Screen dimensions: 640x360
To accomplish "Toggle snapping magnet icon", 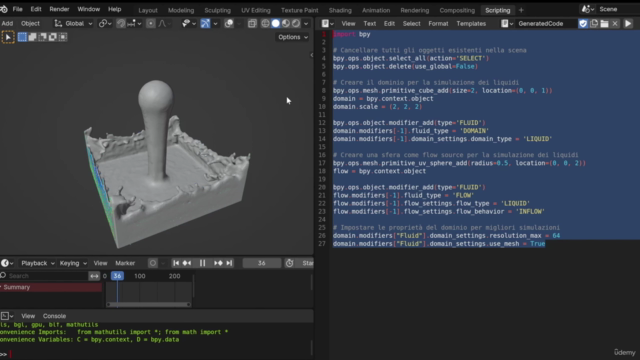I will pos(120,24).
